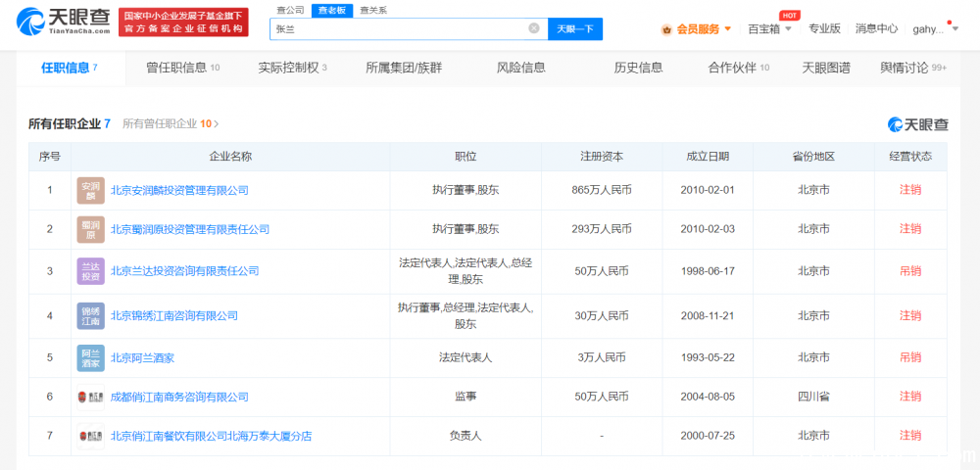Click 注销 status for 成都俏江南商务咨询
This screenshot has height=470, width=980.
click(910, 397)
